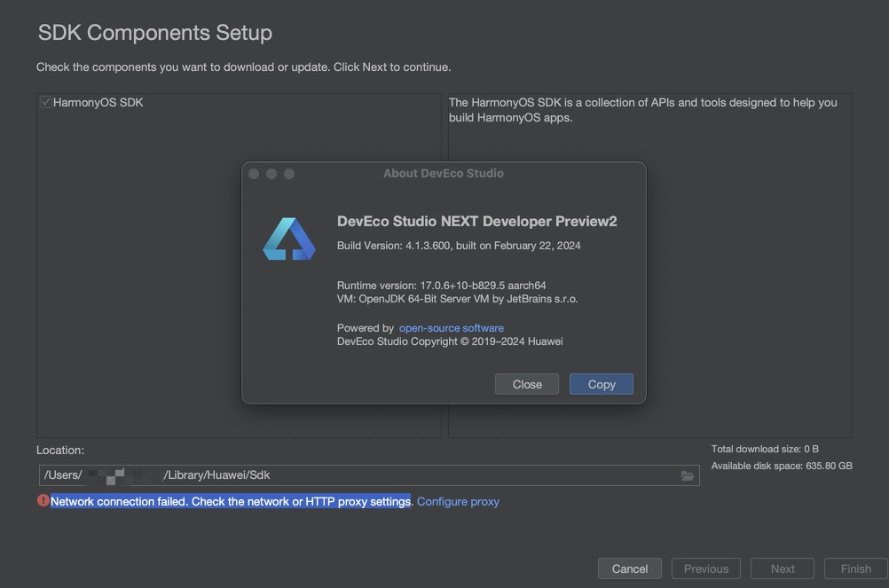Click the SDK Location path field
The width and height of the screenshot is (889, 588).
(369, 475)
